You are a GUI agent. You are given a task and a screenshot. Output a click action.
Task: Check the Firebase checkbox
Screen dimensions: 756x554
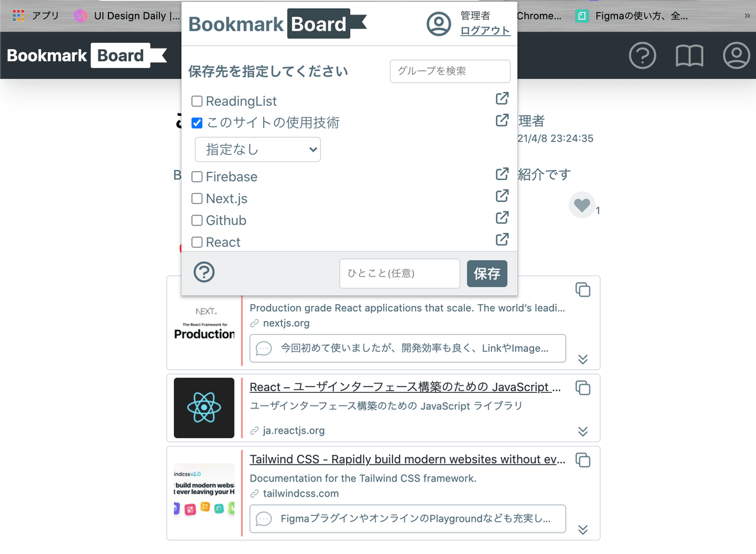click(197, 177)
